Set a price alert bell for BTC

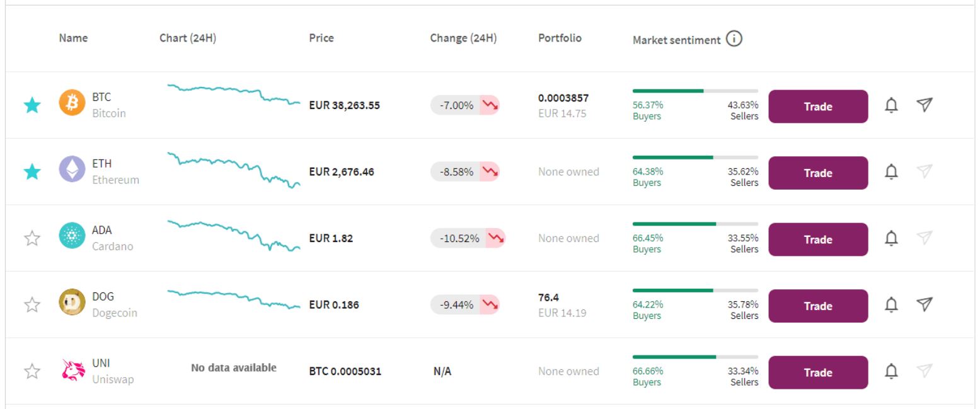tap(890, 105)
